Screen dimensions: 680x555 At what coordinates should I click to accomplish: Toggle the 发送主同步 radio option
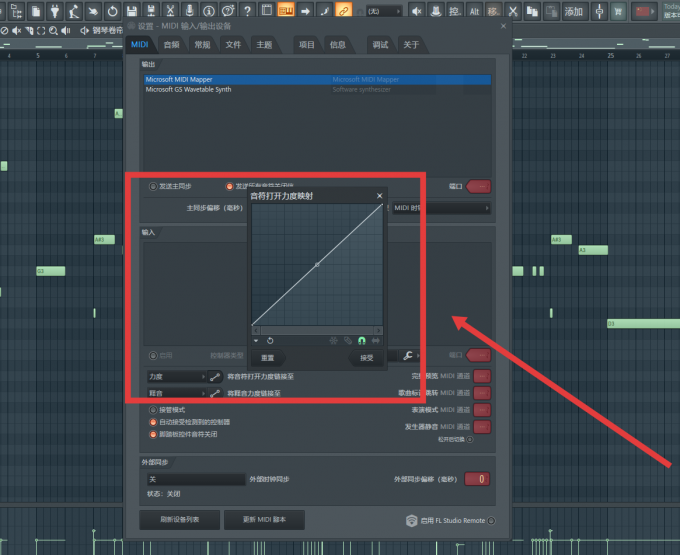pos(153,186)
